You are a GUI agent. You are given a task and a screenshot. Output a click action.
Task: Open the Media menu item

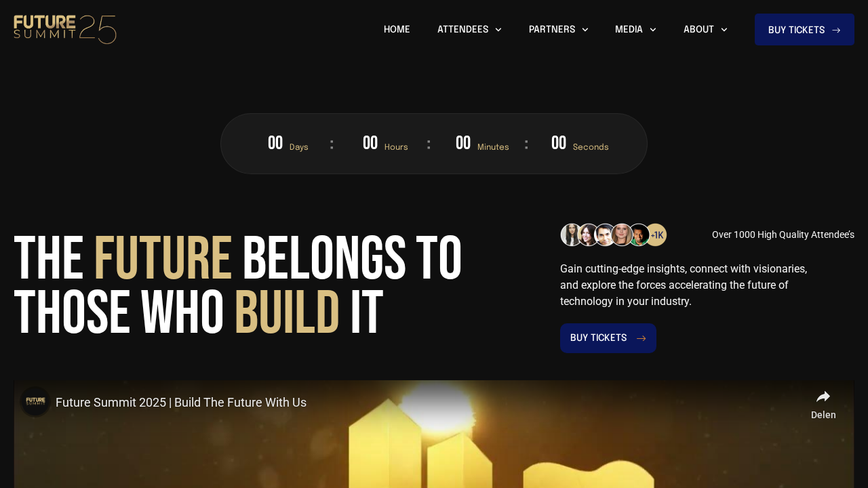pos(629,30)
